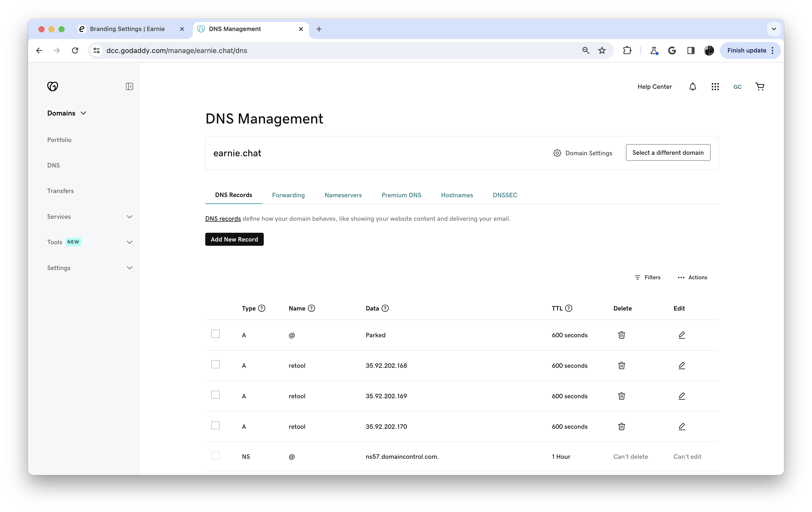Image resolution: width=812 pixels, height=512 pixels.
Task: Follow the DNS records link
Action: 223,218
